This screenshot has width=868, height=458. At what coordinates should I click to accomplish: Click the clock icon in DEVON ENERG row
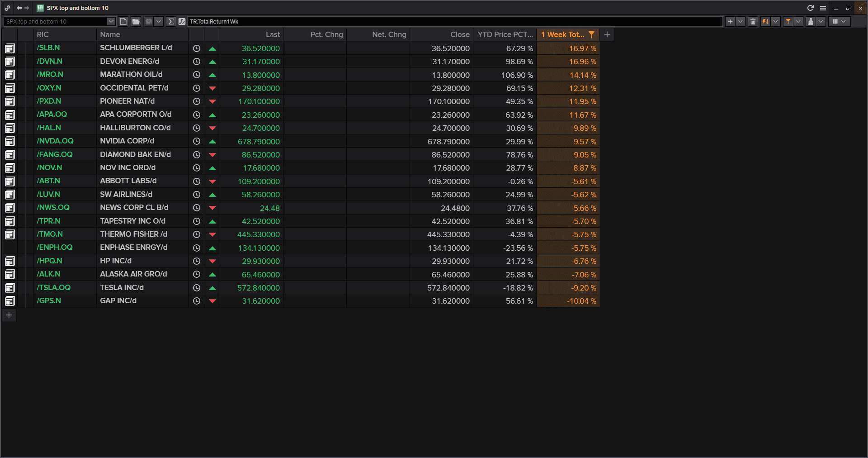pos(197,62)
